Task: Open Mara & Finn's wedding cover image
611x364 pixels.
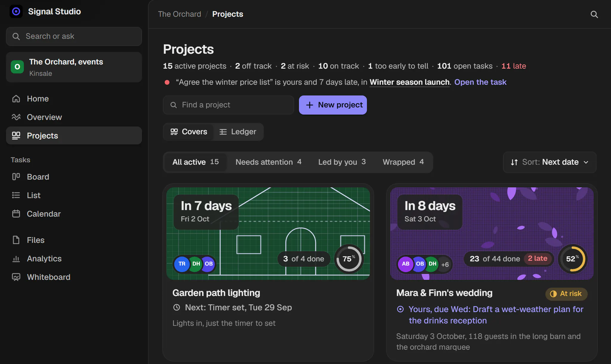Action: coord(492,234)
